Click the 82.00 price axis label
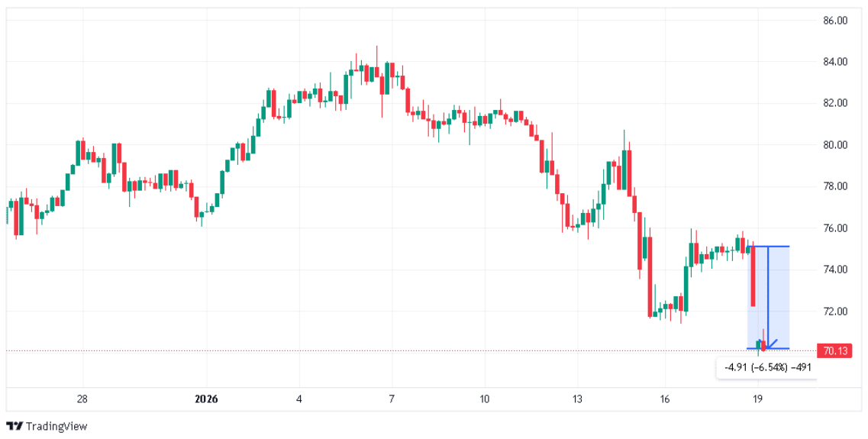Image resolution: width=868 pixels, height=439 pixels. coord(837,103)
